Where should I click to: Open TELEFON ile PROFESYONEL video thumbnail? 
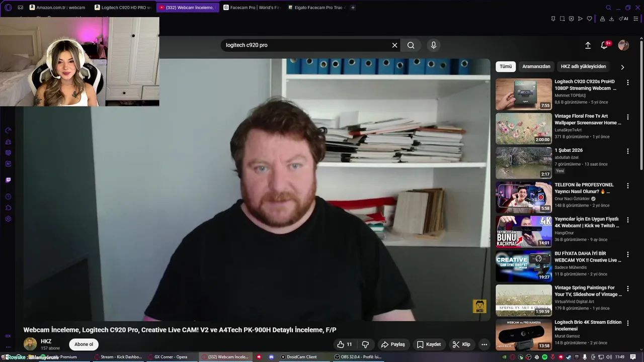coord(524,197)
